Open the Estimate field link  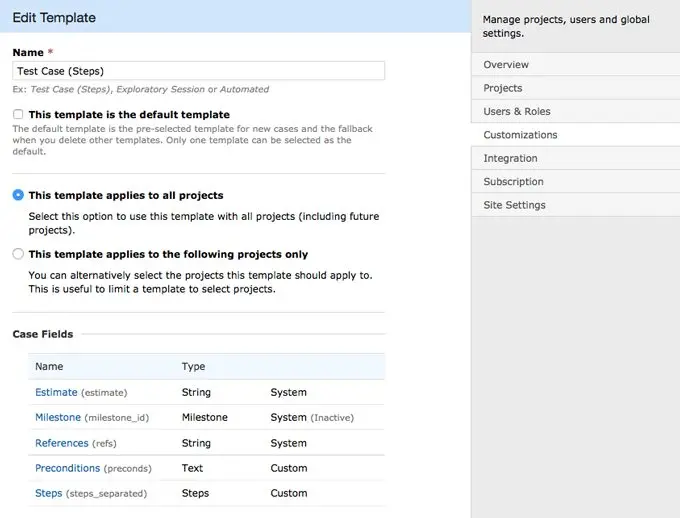pos(56,392)
